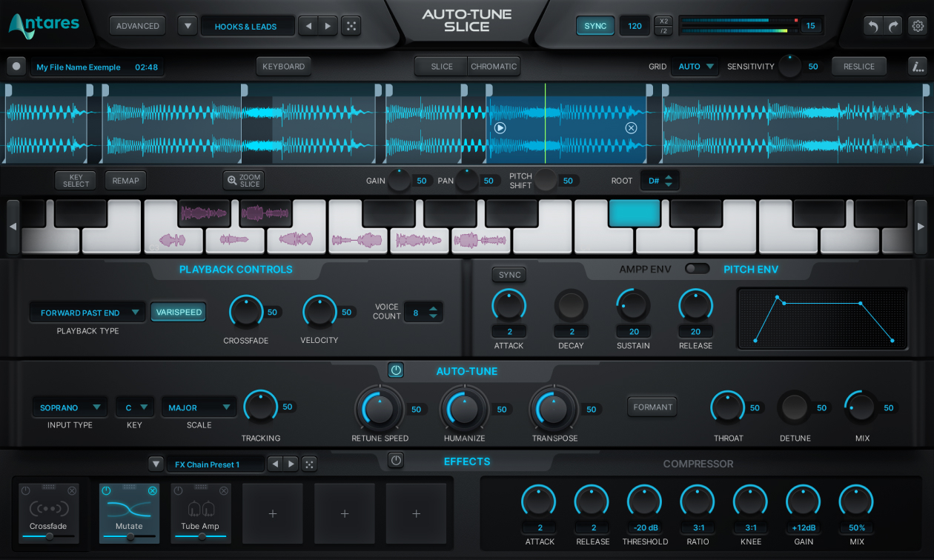This screenshot has height=560, width=934.
Task: Open the Grid Auto dropdown
Action: pos(695,67)
